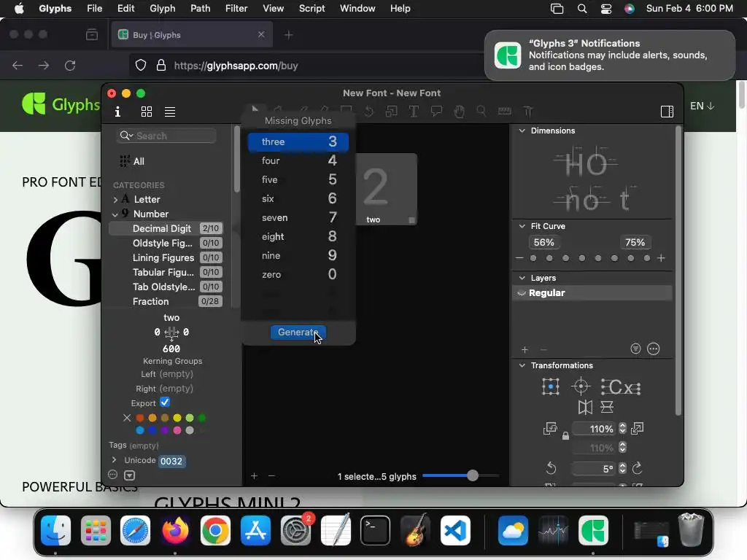Open the Script menu
747x560 pixels.
312,9
